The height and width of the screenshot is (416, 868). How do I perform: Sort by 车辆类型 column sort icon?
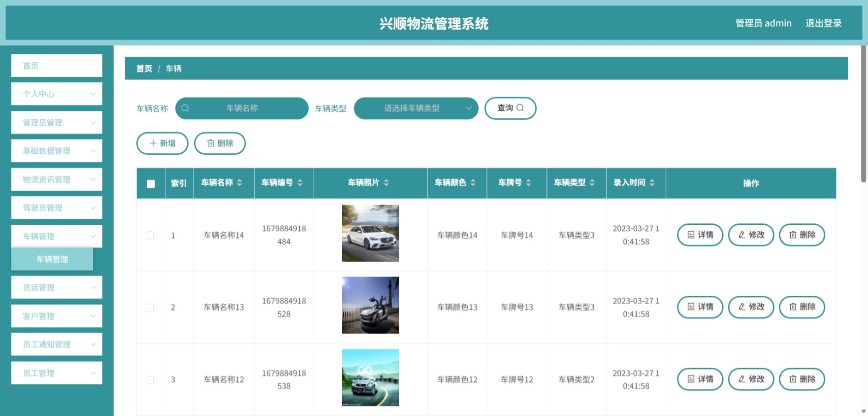click(x=592, y=183)
